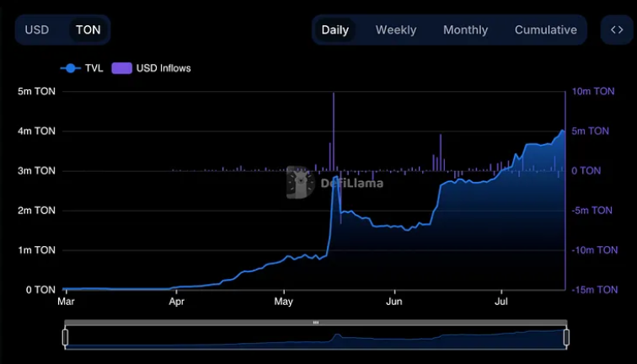Click the Jun label on x-axis

coord(393,301)
